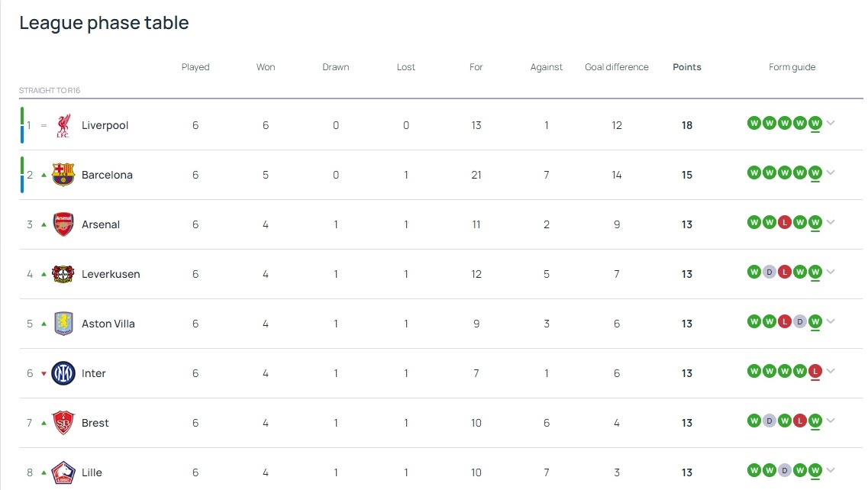Click the Brest club crest
Screen dimensions: 868x490
[63, 423]
